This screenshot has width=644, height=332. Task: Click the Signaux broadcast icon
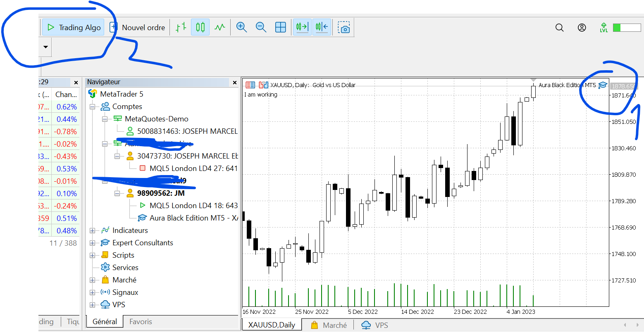pyautogui.click(x=105, y=292)
